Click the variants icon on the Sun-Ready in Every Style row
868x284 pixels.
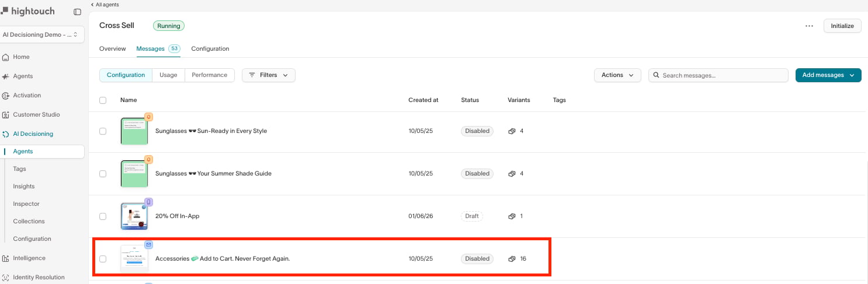(x=512, y=131)
